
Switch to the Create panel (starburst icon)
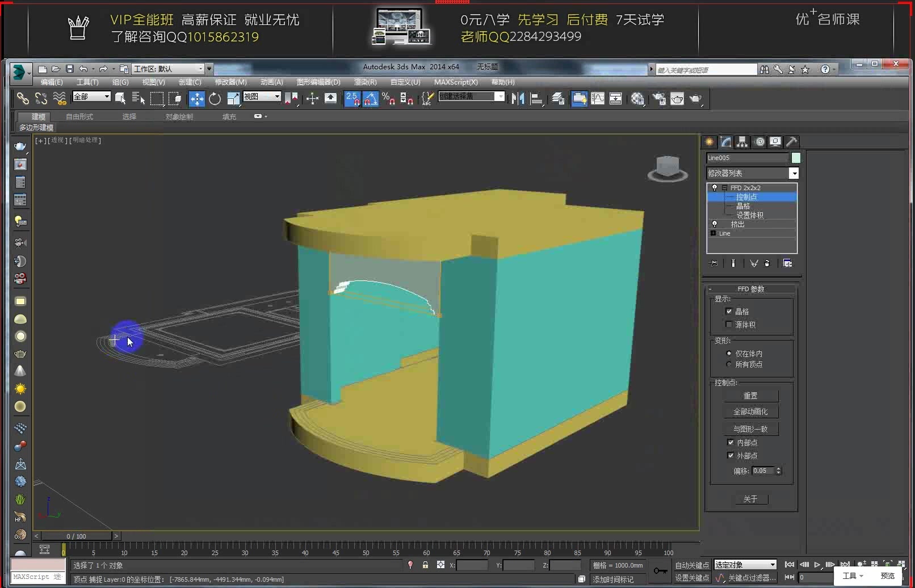708,142
